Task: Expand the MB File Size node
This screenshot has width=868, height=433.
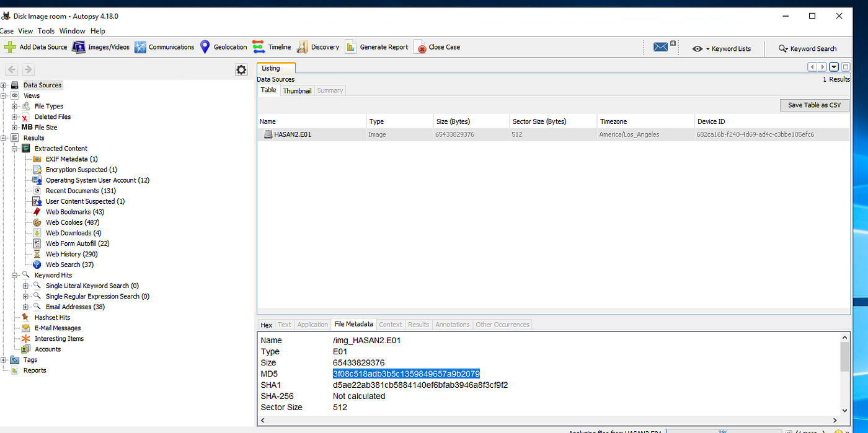Action: coord(15,127)
